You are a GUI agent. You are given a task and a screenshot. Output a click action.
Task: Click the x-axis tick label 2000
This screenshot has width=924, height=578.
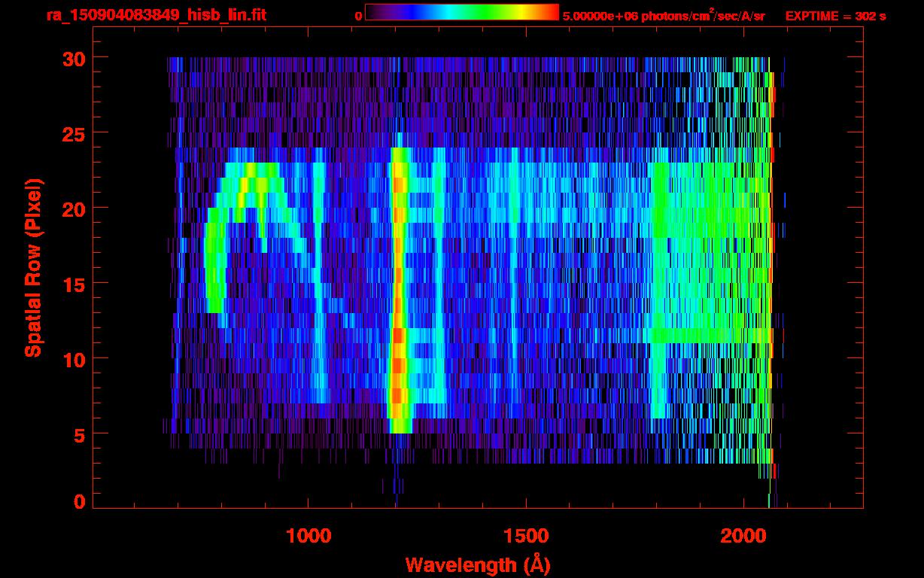coord(743,536)
